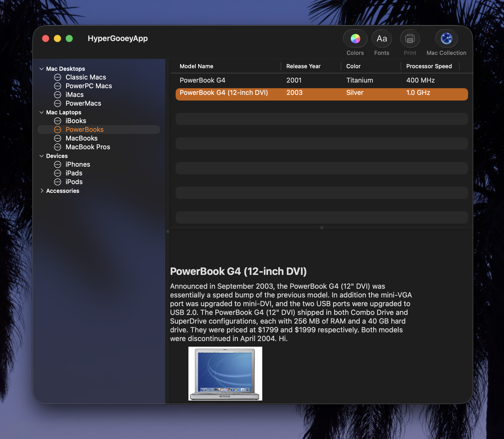Click the PowerBook G4 laptop thumbnail image
Image resolution: width=504 pixels, height=439 pixels.
225,374
